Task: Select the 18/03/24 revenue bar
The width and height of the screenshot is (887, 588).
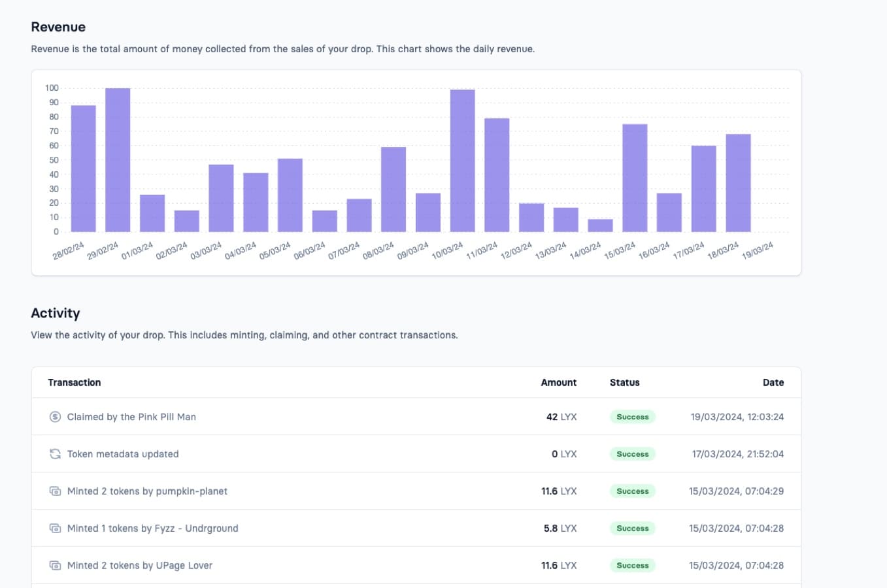Action: (x=739, y=183)
